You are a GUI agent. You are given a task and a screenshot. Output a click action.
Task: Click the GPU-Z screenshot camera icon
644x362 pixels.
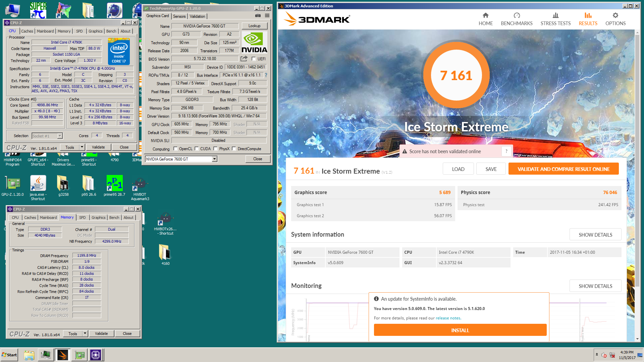tap(258, 16)
